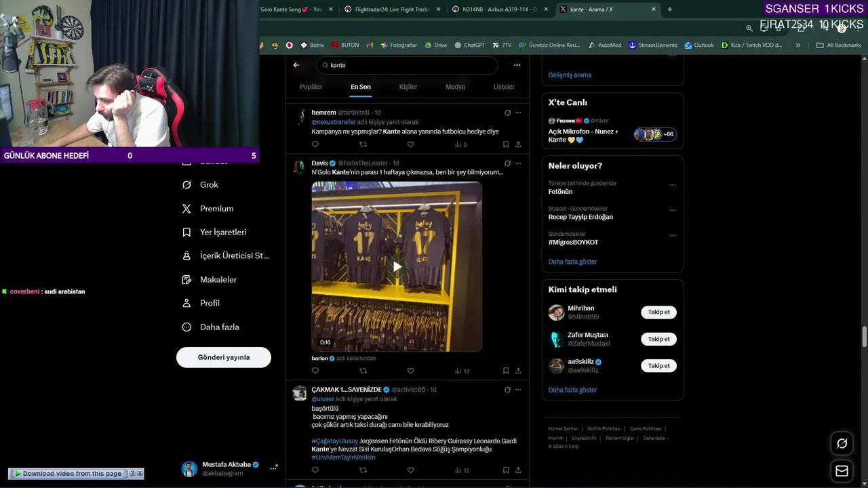Image resolution: width=868 pixels, height=488 pixels.
Task: Open StreamElements bookmark
Action: click(x=652, y=45)
